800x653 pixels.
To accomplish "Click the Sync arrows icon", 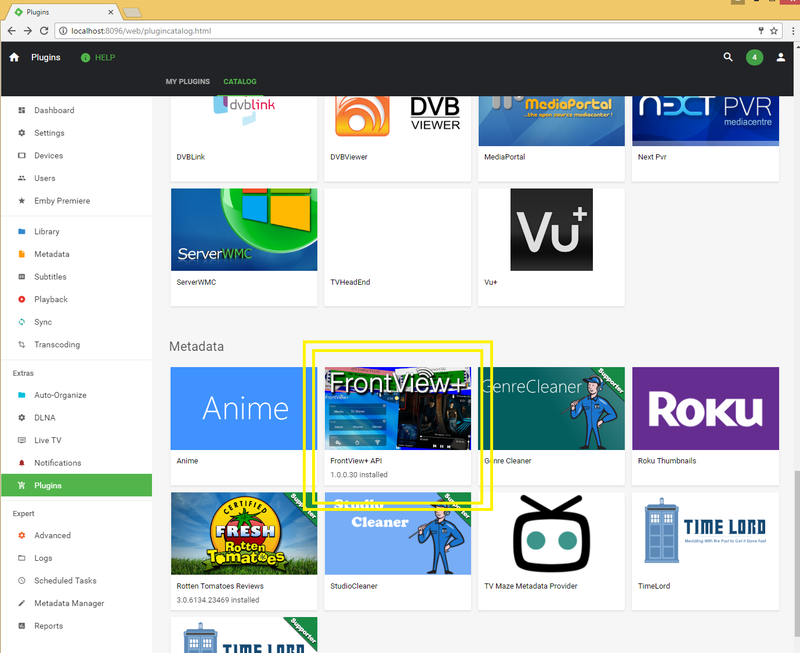I will 21,322.
